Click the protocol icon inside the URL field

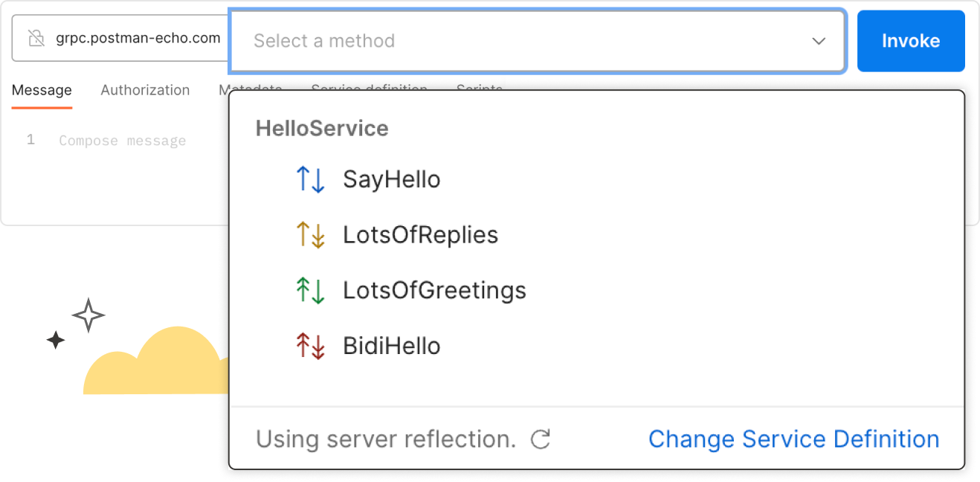(36, 37)
